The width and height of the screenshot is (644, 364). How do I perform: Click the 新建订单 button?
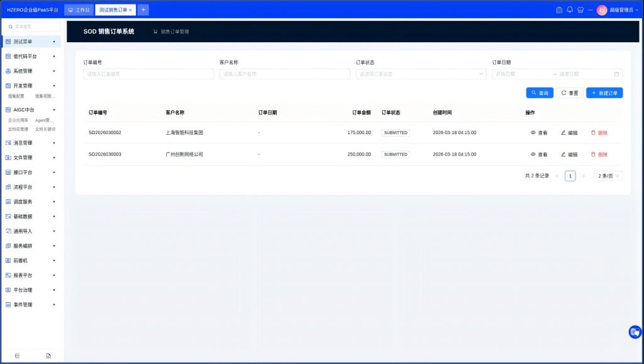tap(604, 93)
